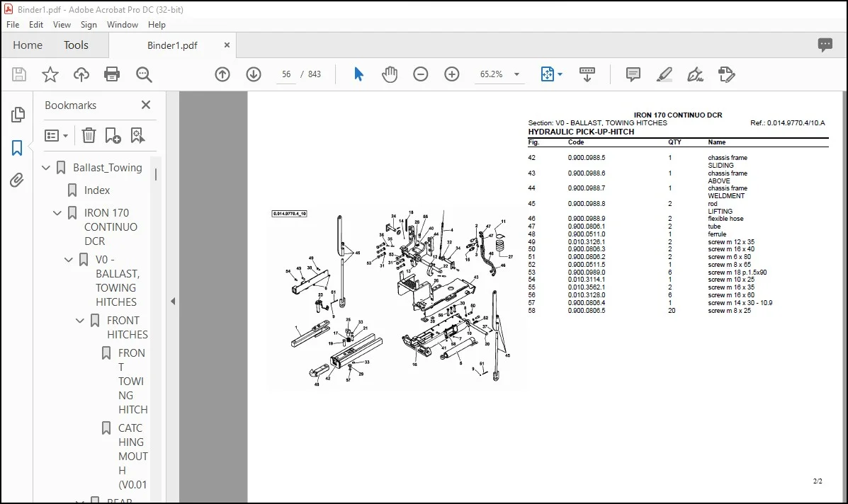Click the HYDRAULIC PICK-UP-HITCH heading

tap(581, 132)
